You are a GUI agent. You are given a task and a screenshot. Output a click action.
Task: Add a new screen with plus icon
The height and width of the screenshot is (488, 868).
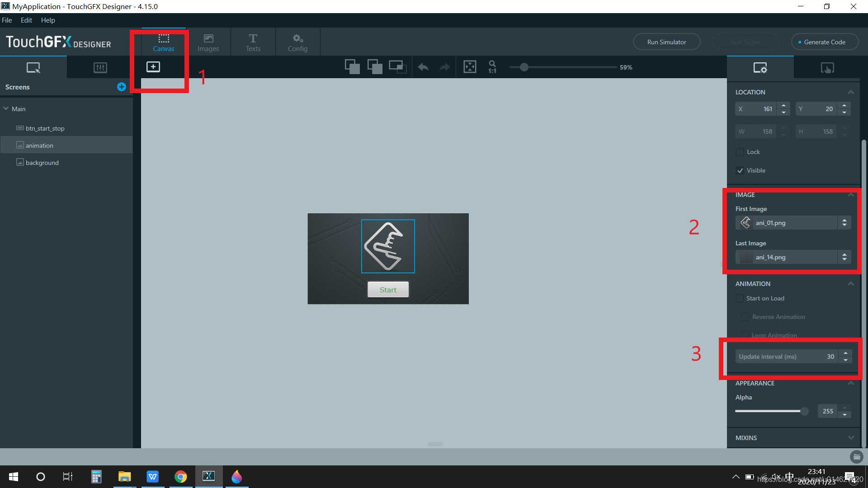pyautogui.click(x=121, y=87)
